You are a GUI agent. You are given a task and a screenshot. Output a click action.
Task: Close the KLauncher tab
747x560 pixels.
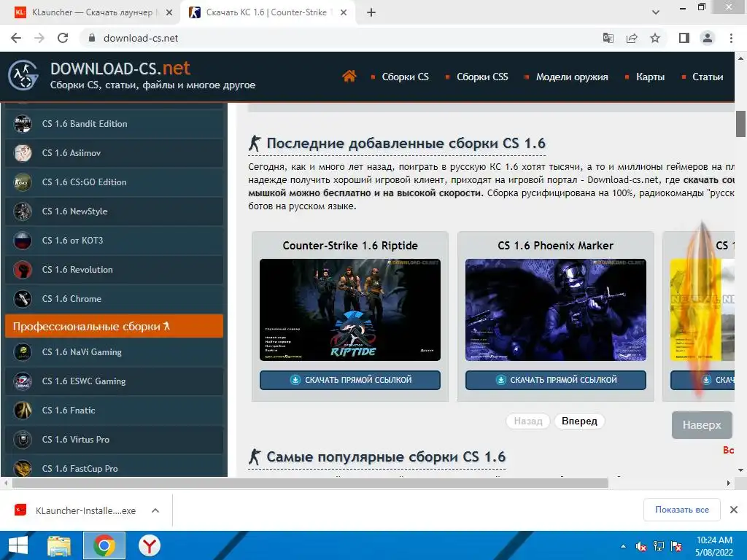point(169,12)
